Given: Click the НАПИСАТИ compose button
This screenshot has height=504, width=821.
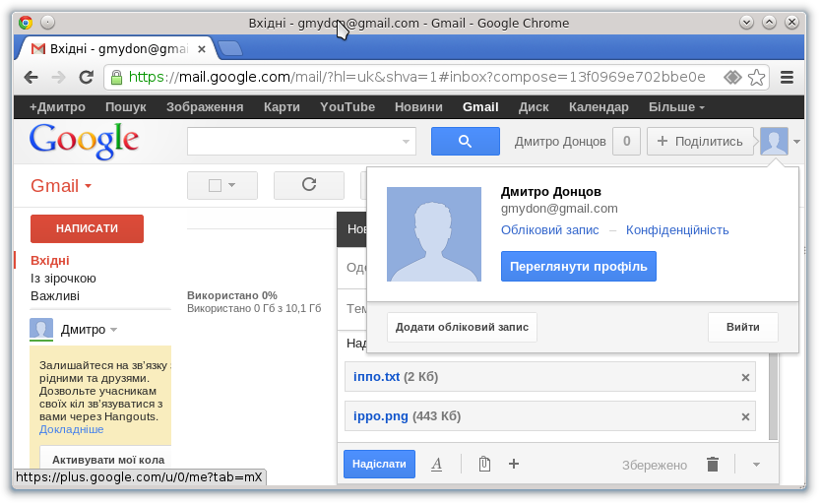Looking at the screenshot, I should click(87, 228).
